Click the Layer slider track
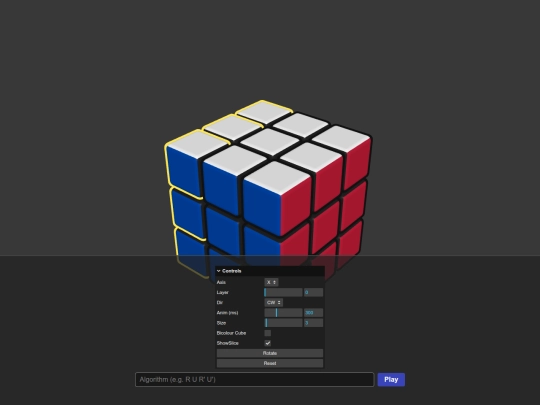The image size is (540, 405). (283, 292)
